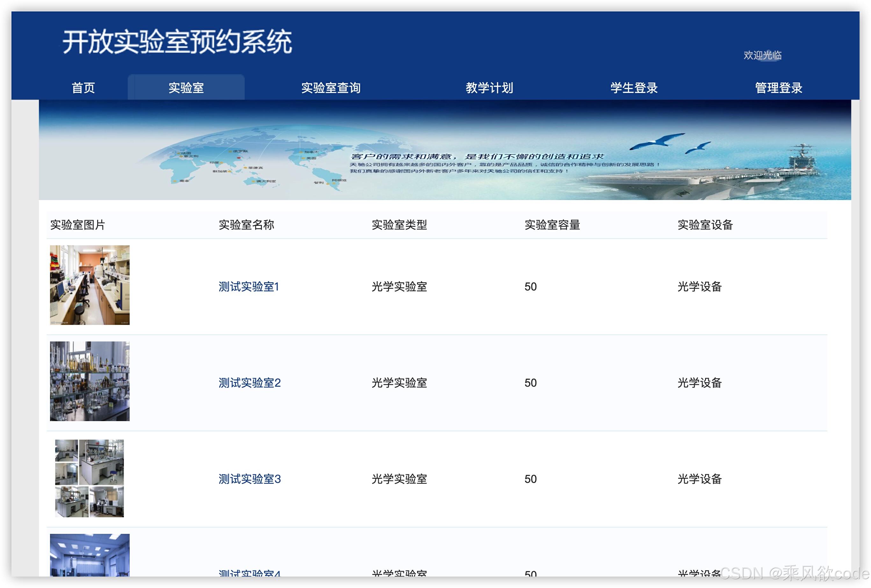Open the 测试实验室2 lab detail link

coord(248,383)
